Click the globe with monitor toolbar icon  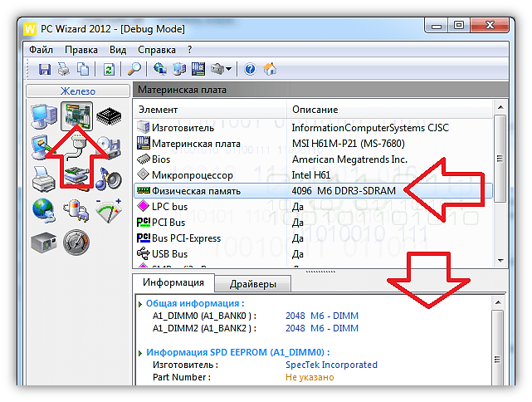point(160,69)
